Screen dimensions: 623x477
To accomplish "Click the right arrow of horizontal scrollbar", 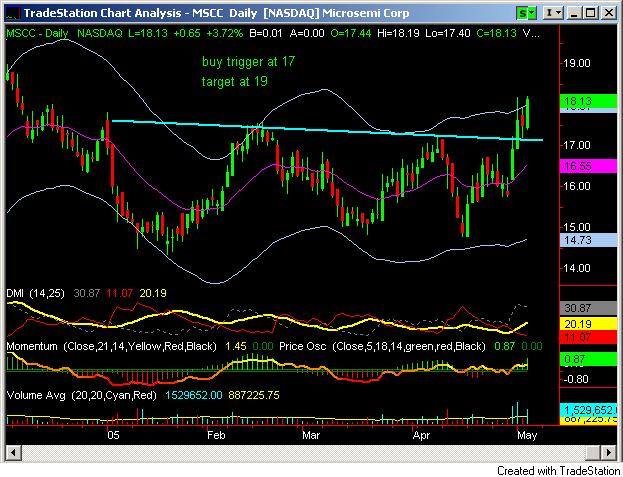I will [x=609, y=452].
